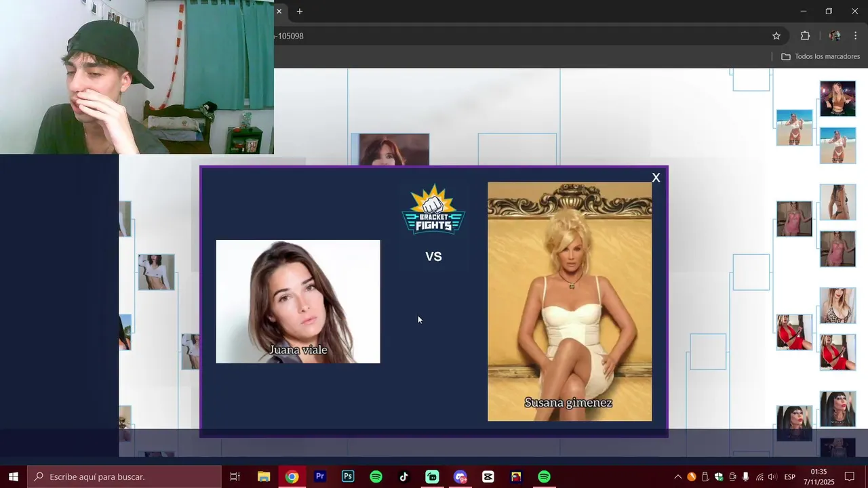868x488 pixels.
Task: Open the purple chat app icon on taskbar
Action: coord(460,476)
